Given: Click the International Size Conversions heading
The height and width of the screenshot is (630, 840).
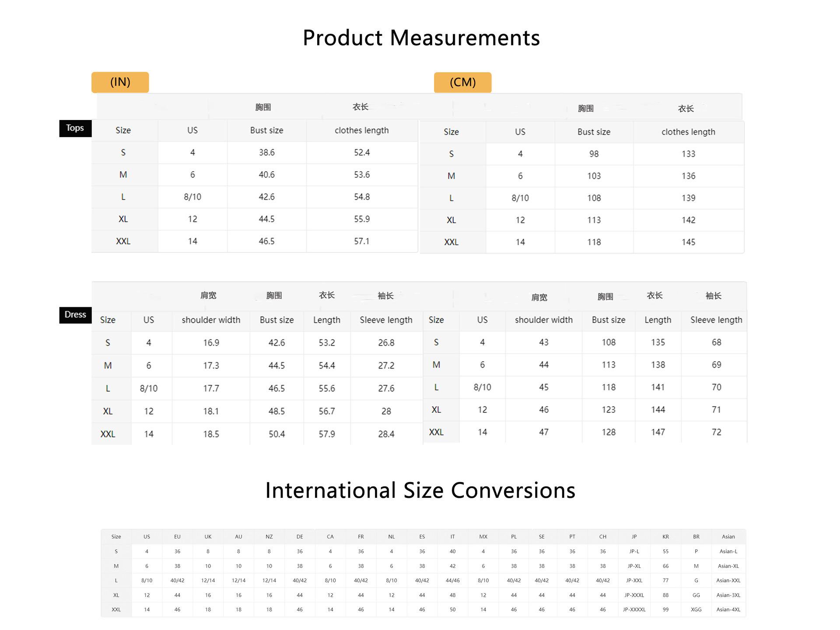Looking at the screenshot, I should (x=420, y=490).
